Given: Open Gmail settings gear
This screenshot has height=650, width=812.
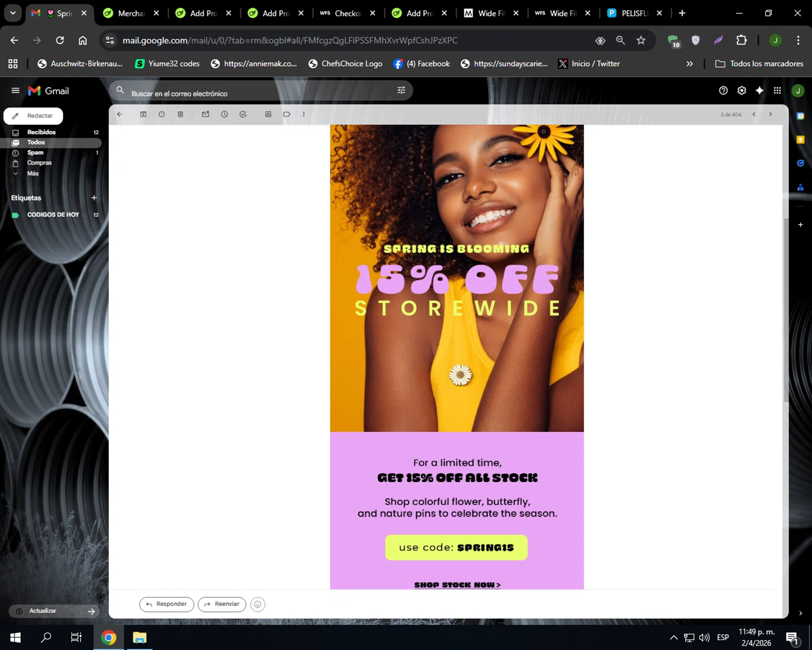Looking at the screenshot, I should coord(742,90).
